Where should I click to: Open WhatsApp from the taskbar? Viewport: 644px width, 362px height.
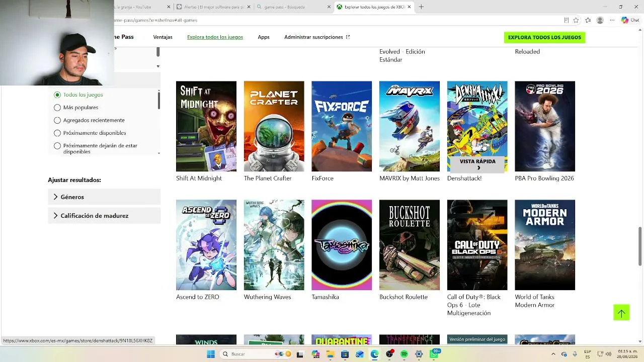(x=434, y=354)
